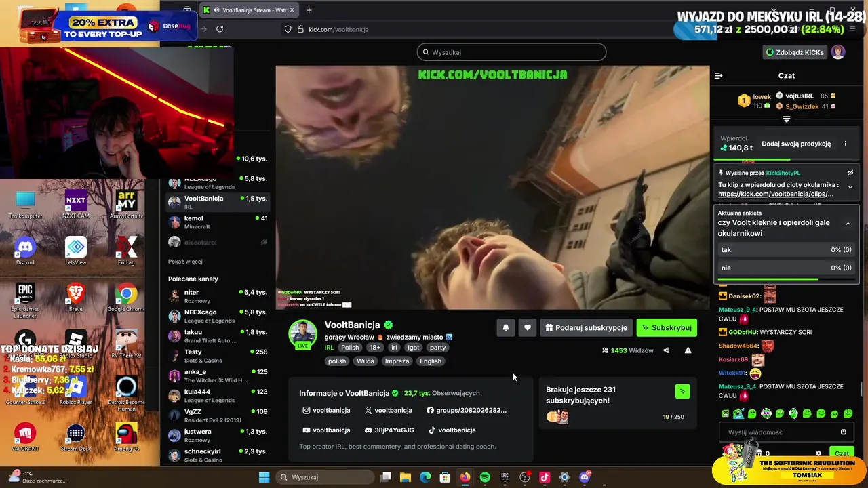Select the Among Us desktop icon
Image resolution: width=868 pixels, height=488 pixels.
pos(126,437)
